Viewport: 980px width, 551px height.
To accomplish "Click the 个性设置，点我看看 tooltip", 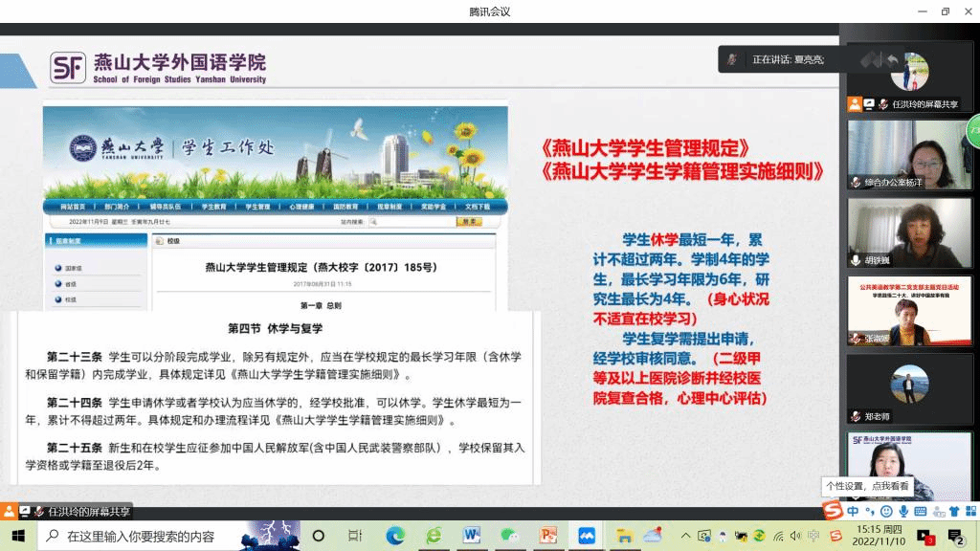I will pos(867,485).
